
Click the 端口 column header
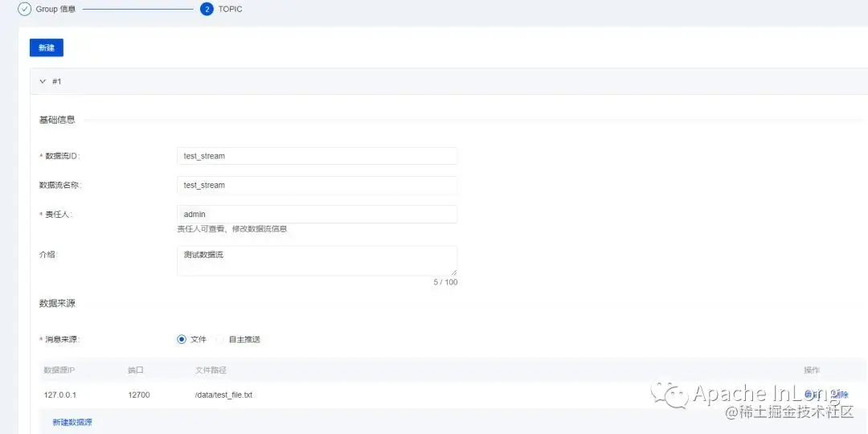coord(136,370)
